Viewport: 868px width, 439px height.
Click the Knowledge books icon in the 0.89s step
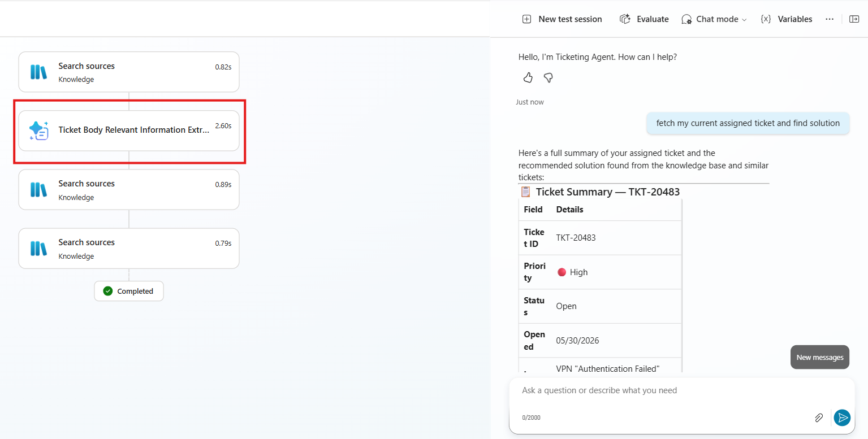point(38,190)
